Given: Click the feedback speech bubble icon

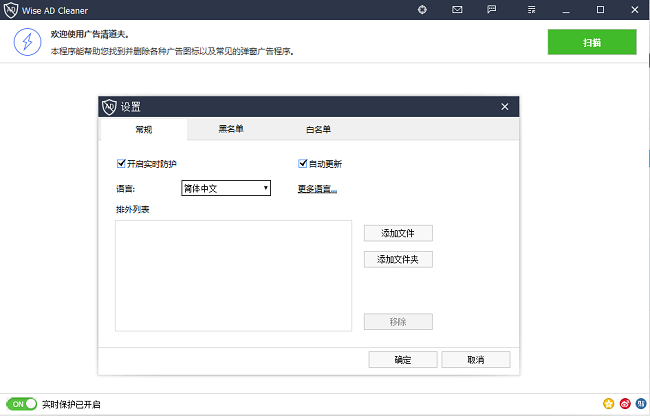Looking at the screenshot, I should (491, 10).
